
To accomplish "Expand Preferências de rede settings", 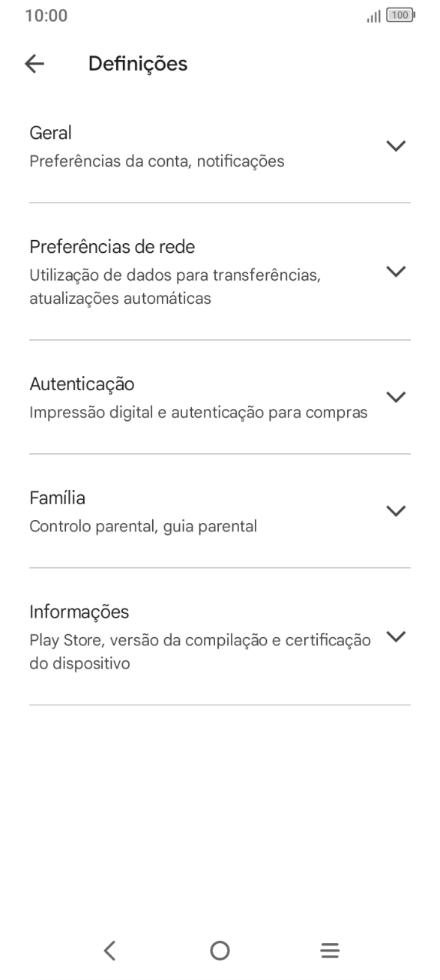I will pos(397,271).
